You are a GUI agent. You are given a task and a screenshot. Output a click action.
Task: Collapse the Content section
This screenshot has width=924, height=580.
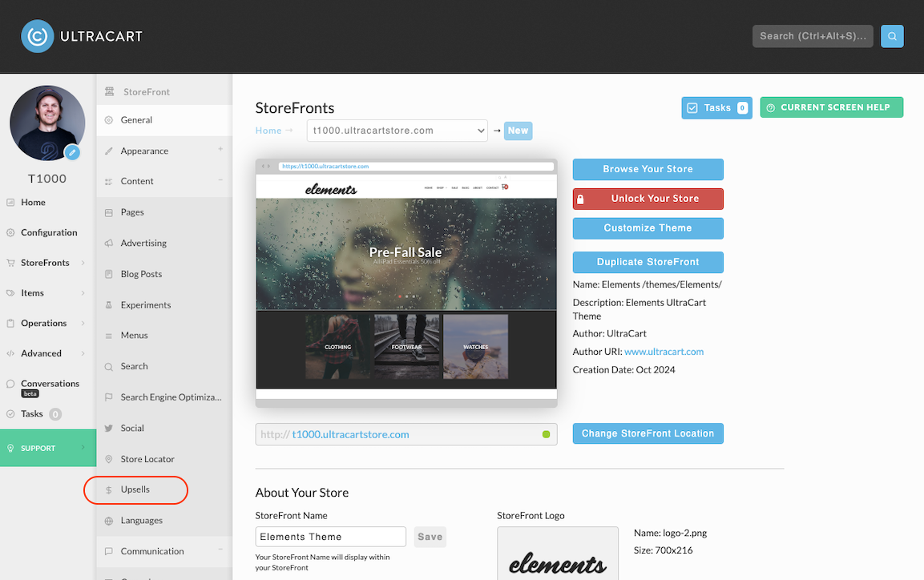coord(220,179)
